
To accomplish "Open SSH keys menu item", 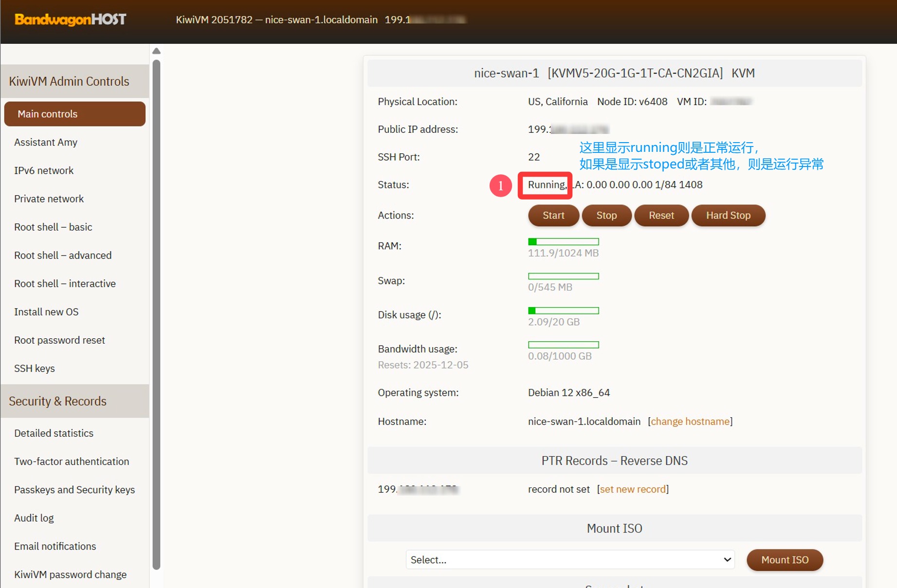I will [35, 368].
